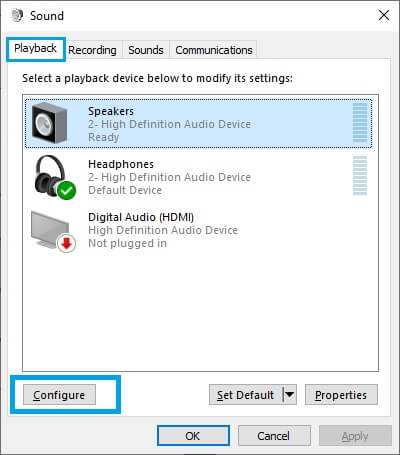Switch to the Sounds tab
Image resolution: width=400 pixels, height=455 pixels.
point(146,50)
